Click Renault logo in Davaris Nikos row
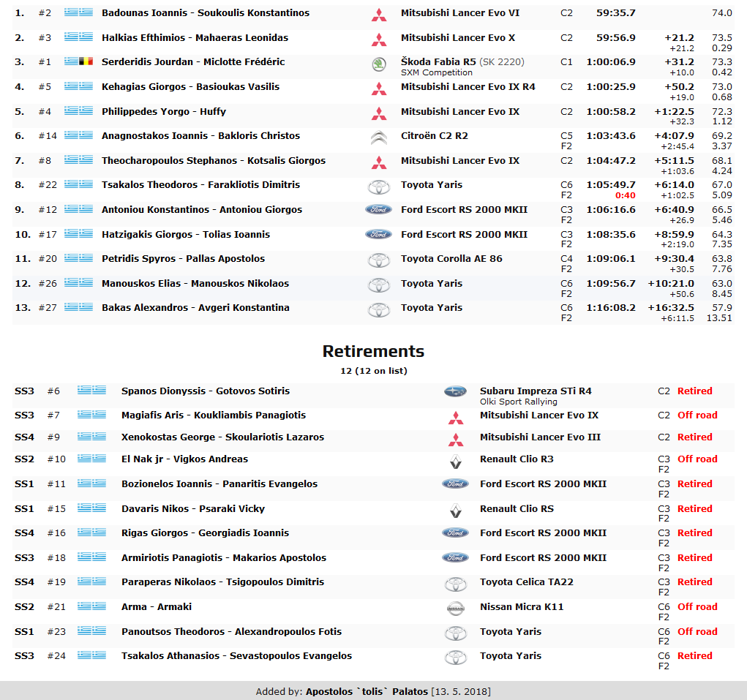The width and height of the screenshot is (747, 700). tap(456, 511)
